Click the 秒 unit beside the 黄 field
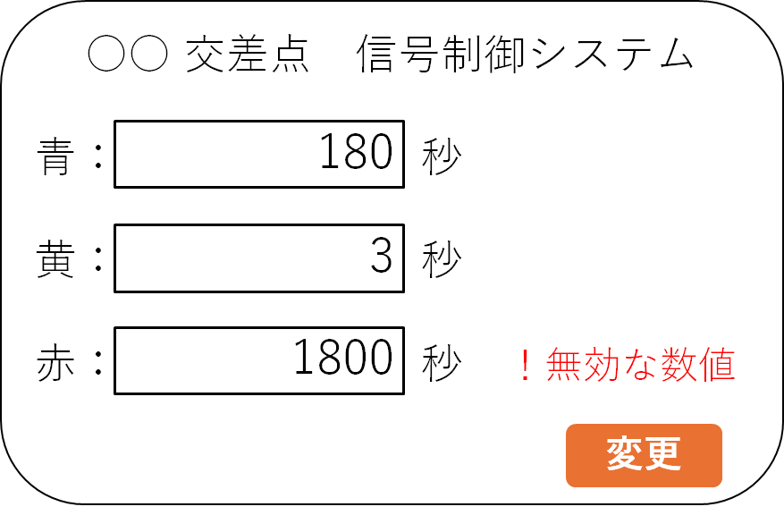The width and height of the screenshot is (784, 532). 442,260
